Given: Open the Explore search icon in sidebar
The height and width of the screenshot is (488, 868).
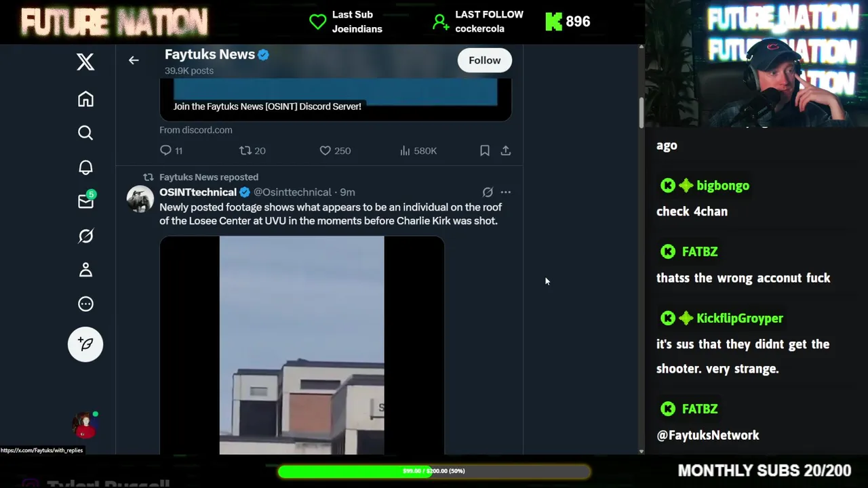Looking at the screenshot, I should coord(85,133).
